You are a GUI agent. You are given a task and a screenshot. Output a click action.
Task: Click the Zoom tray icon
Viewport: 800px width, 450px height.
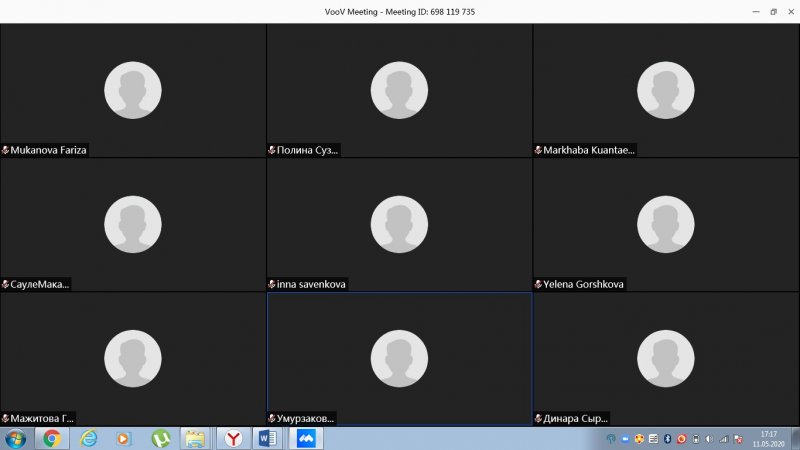click(x=625, y=439)
